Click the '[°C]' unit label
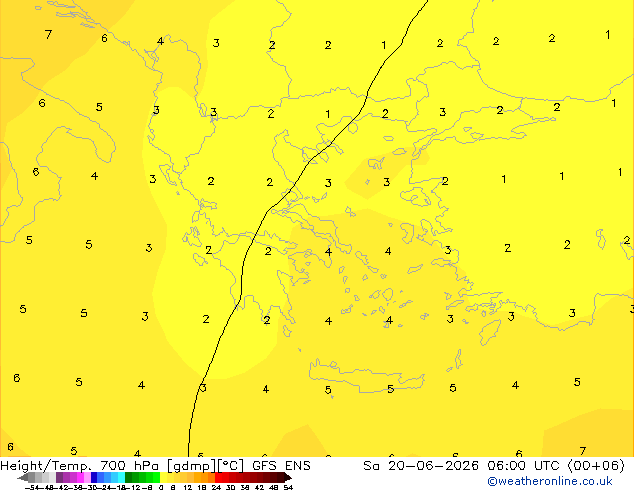The height and width of the screenshot is (490, 634). click(230, 466)
